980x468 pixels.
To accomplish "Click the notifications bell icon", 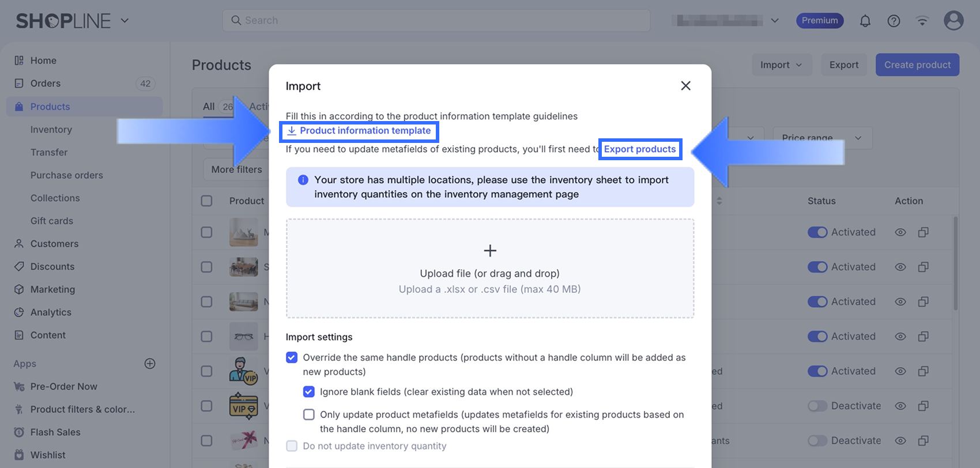I will 865,21.
